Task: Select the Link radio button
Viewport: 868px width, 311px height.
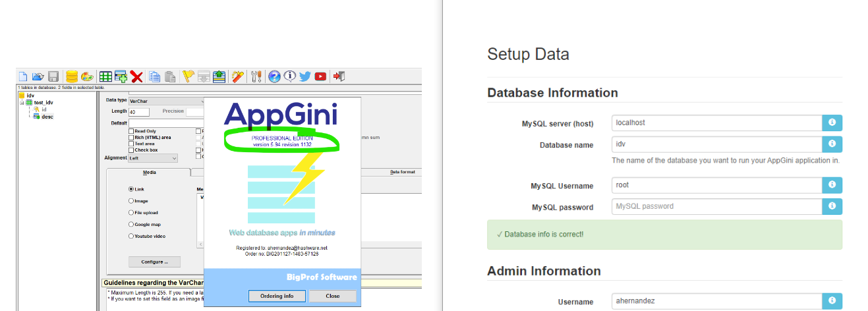Action: (131, 189)
